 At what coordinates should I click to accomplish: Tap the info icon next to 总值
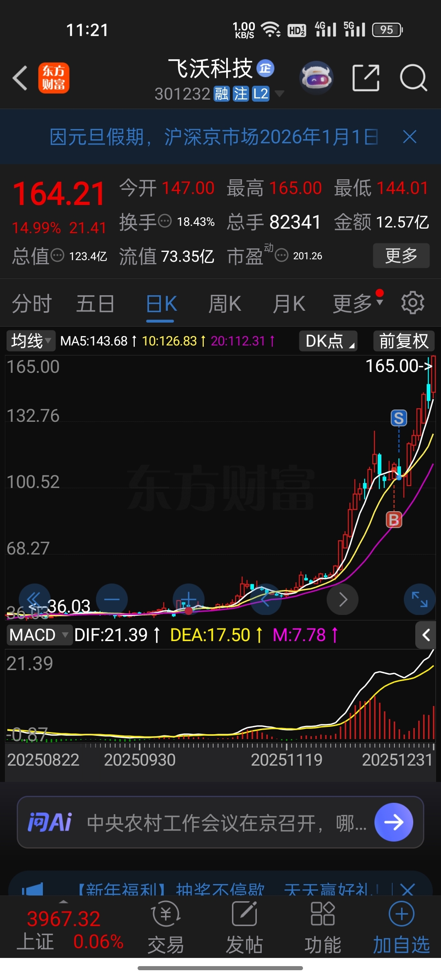click(58, 256)
